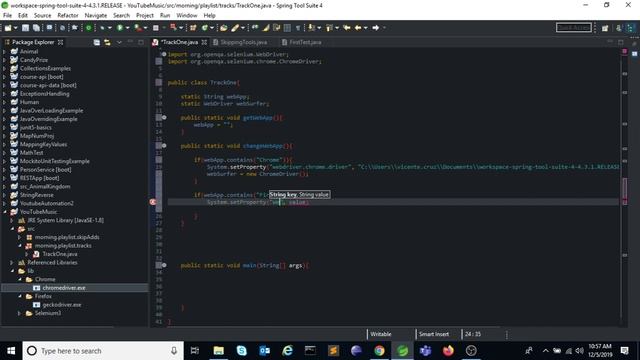Click the Save All toolbar icon

pos(36,28)
